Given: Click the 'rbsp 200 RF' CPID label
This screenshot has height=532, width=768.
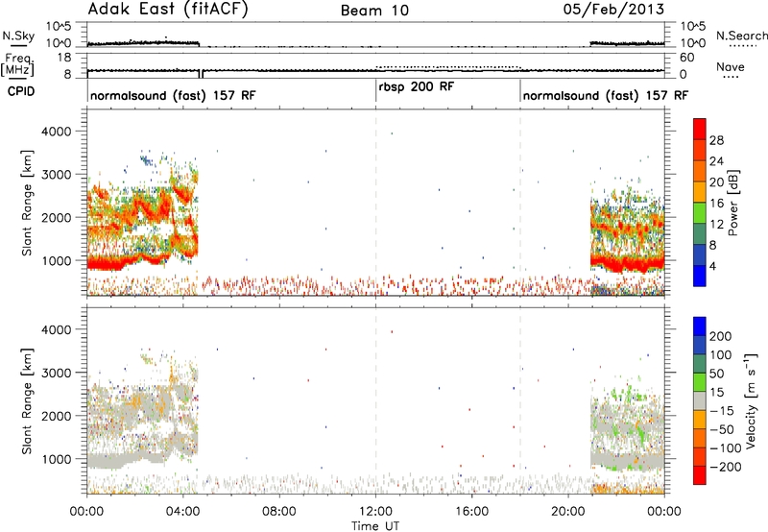Looking at the screenshot, I should [x=417, y=86].
